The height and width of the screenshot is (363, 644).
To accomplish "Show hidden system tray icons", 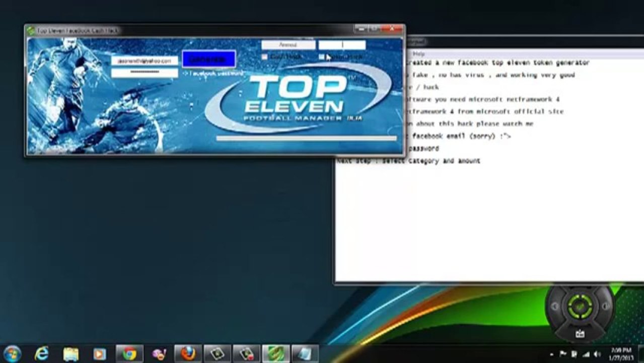I will click(x=552, y=354).
